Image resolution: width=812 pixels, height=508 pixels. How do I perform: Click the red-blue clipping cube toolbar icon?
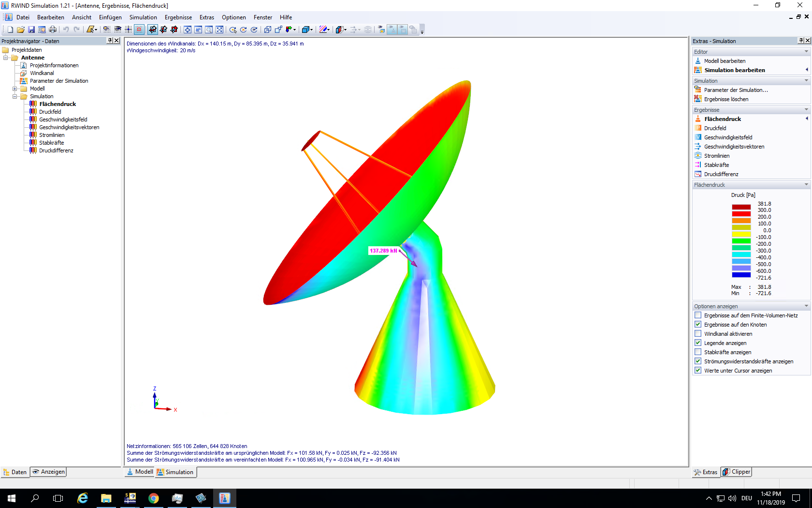[339, 30]
